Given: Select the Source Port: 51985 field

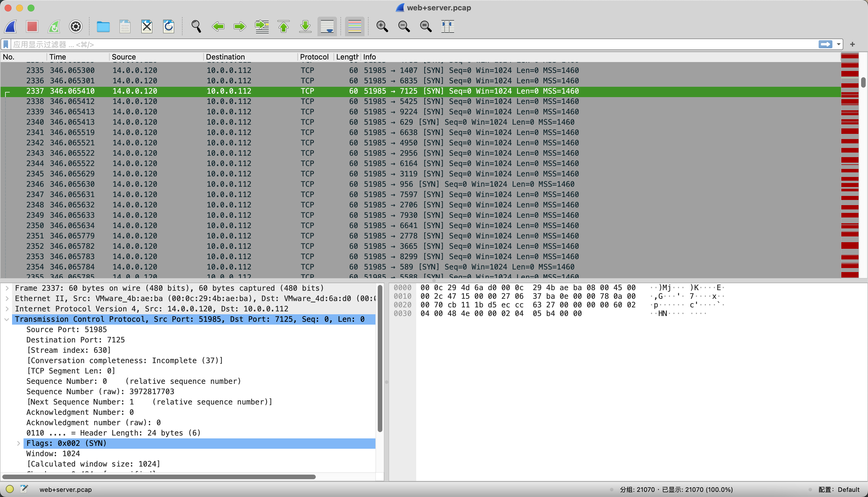Looking at the screenshot, I should (67, 330).
